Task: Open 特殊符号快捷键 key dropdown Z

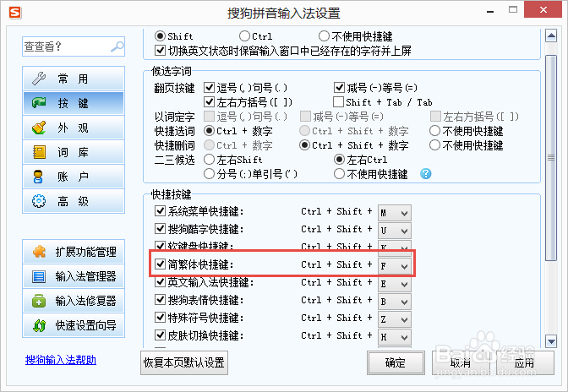Action: click(x=395, y=319)
